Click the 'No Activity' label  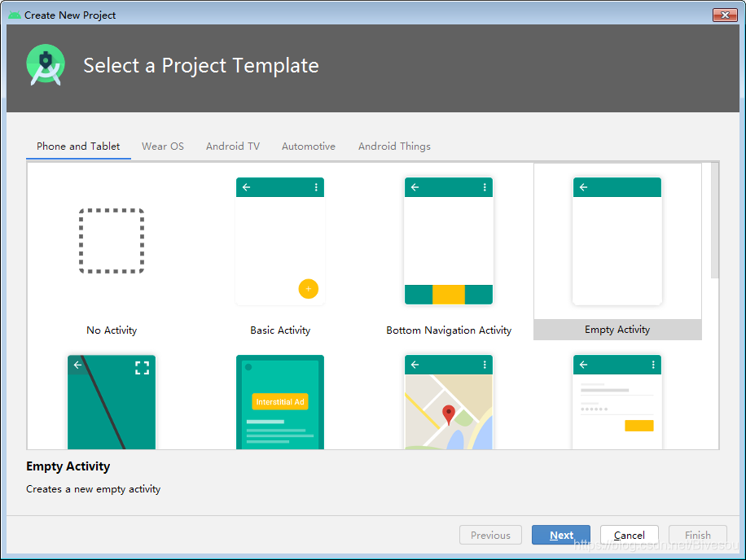112,330
